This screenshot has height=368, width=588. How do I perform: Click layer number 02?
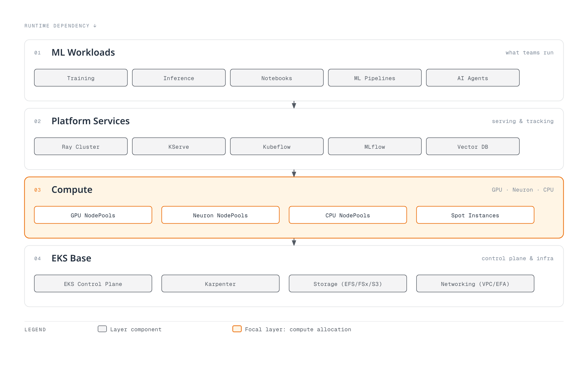click(37, 121)
